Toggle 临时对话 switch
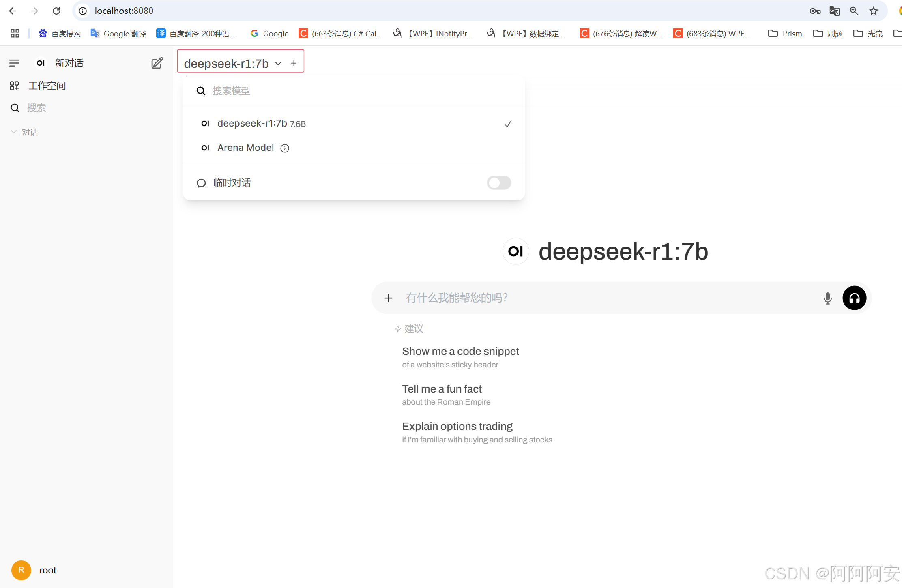The height and width of the screenshot is (588, 902). pyautogui.click(x=499, y=182)
